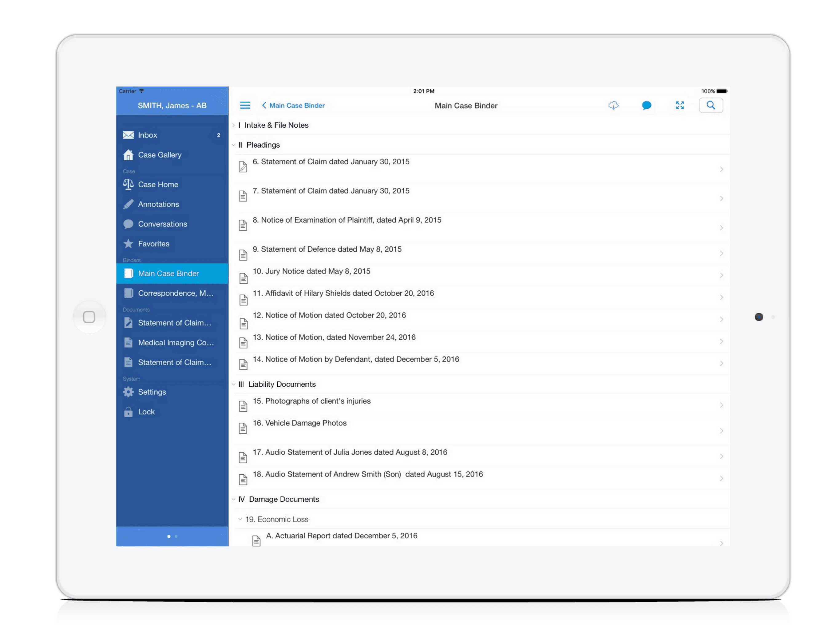Click the search magnifier button

click(x=711, y=105)
